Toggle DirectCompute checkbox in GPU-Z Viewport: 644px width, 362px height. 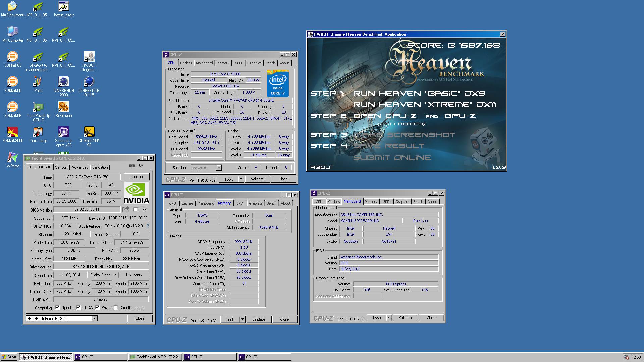[116, 308]
